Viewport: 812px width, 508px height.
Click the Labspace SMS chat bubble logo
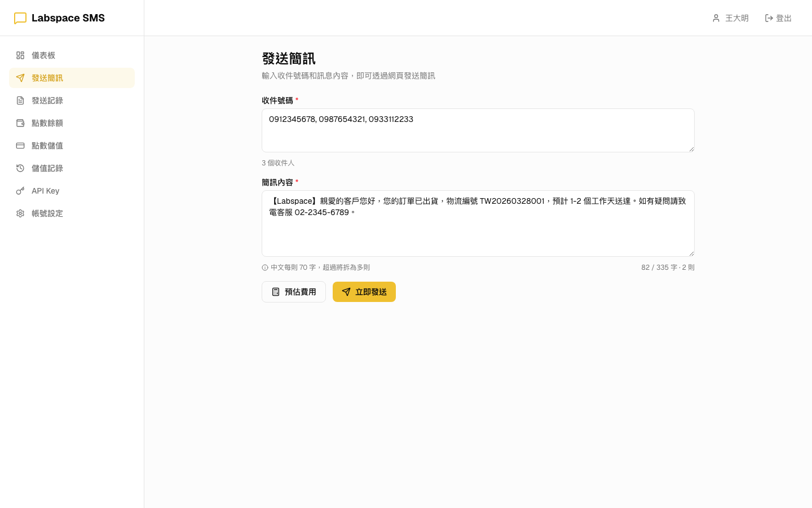[20, 17]
